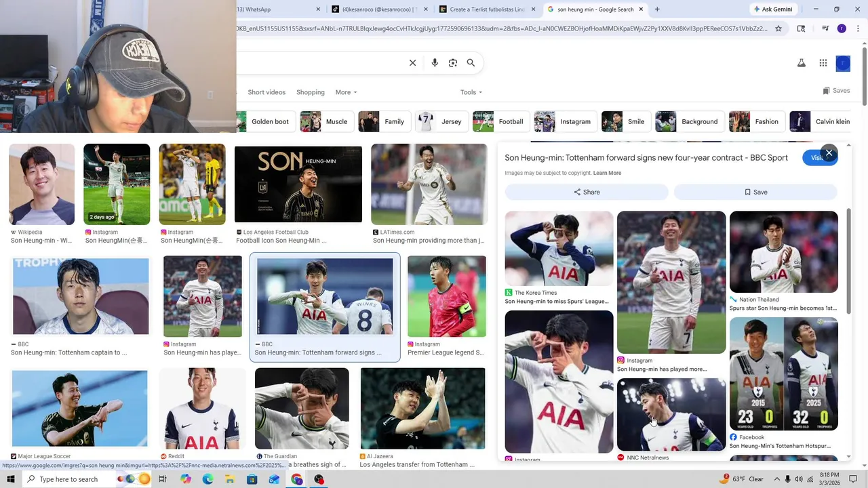The height and width of the screenshot is (488, 868).
Task: Select the Shopping filter
Action: click(311, 92)
